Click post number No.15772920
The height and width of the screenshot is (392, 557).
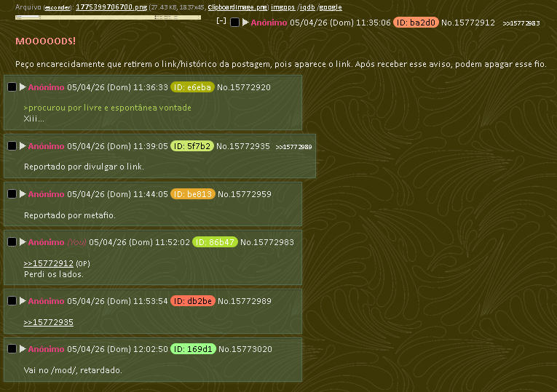coord(244,87)
